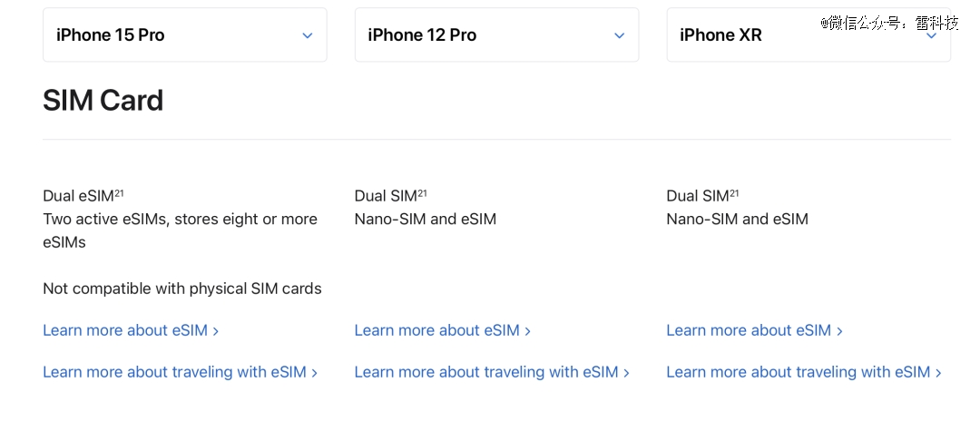Click the chevron arrow beside iPhone XR
Viewport: 980px width, 431px height.
point(931,35)
